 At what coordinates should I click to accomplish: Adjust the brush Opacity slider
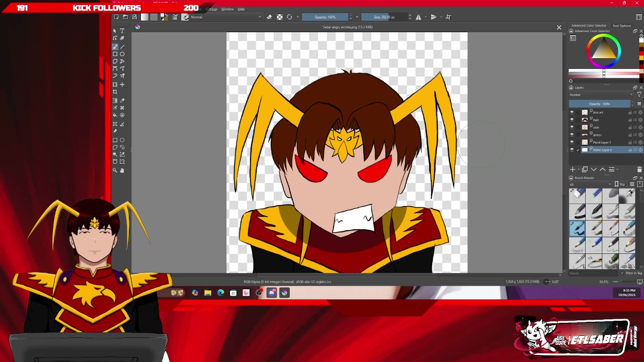325,17
